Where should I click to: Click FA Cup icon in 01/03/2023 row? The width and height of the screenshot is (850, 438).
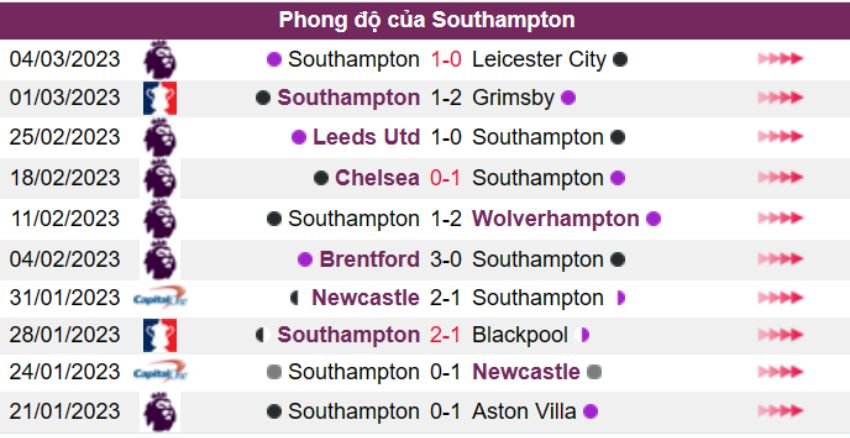pyautogui.click(x=159, y=98)
